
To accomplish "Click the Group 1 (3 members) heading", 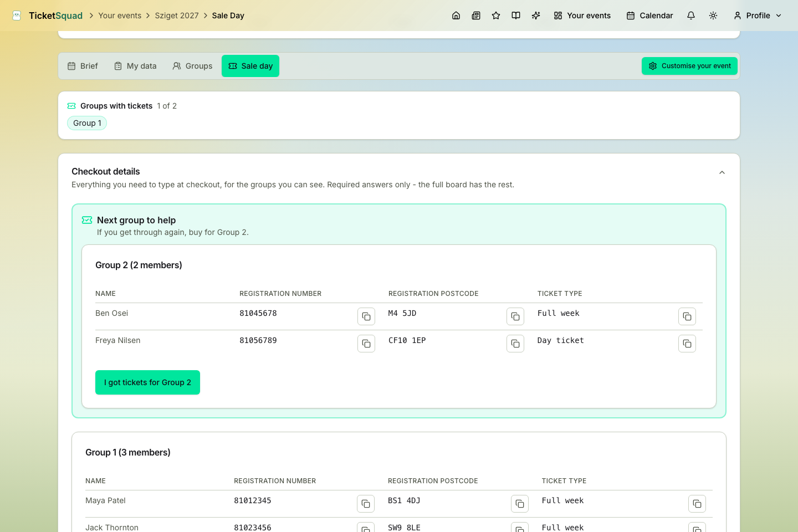I will coord(128,452).
